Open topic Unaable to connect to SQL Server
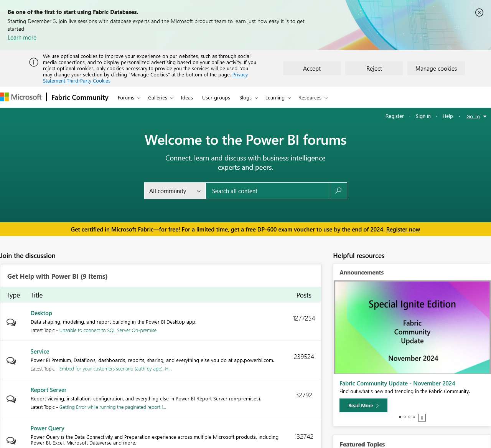 pyautogui.click(x=108, y=331)
